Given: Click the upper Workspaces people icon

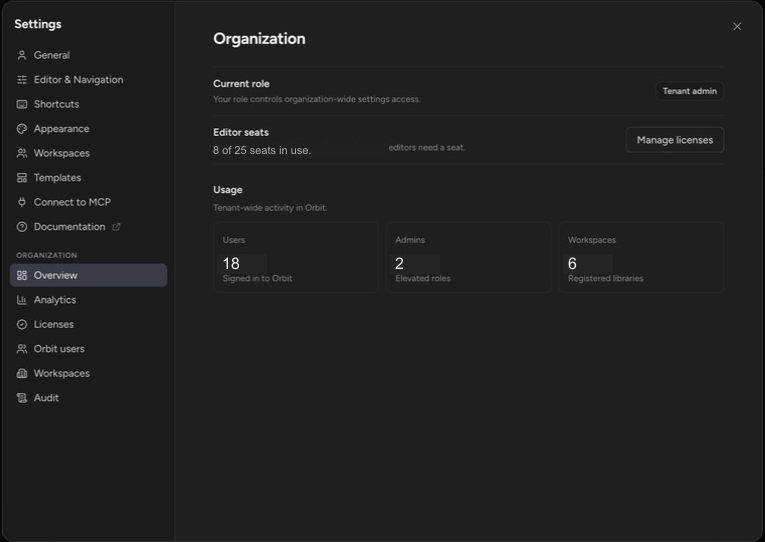Looking at the screenshot, I should click(x=21, y=153).
